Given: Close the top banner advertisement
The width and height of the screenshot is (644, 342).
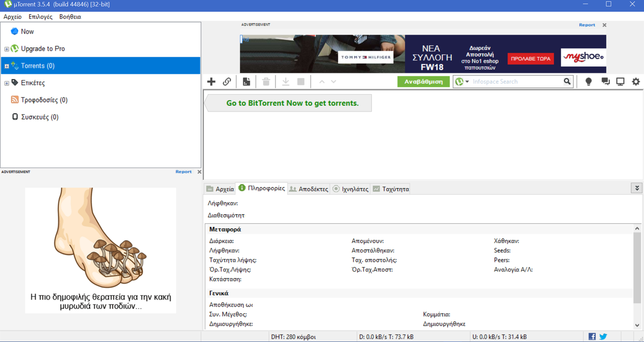Looking at the screenshot, I should (605, 25).
